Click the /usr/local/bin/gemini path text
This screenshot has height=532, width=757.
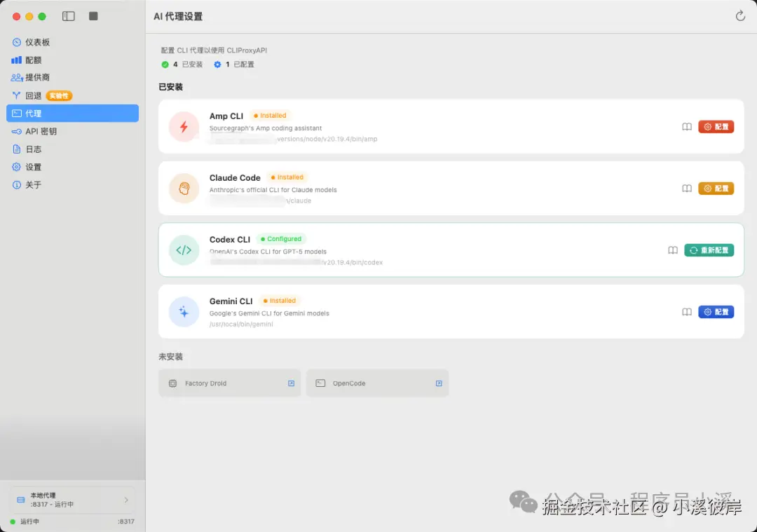(x=241, y=325)
